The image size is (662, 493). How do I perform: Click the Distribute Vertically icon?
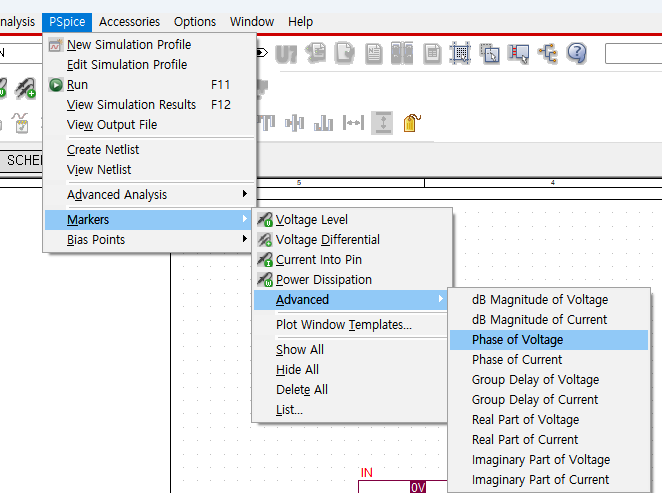(382, 123)
